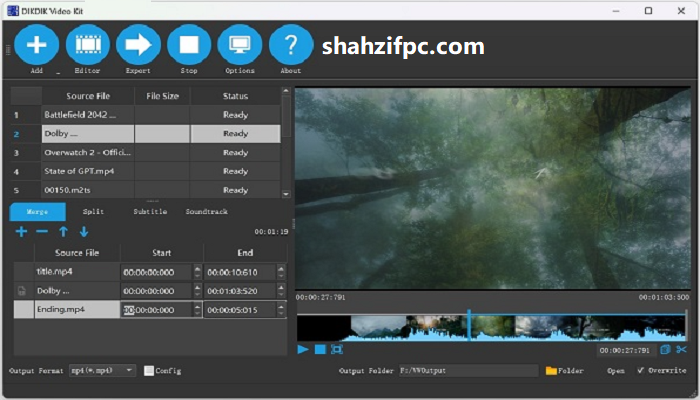Add a clip to the merge list
Screen dimensions: 700x400
pyautogui.click(x=21, y=231)
